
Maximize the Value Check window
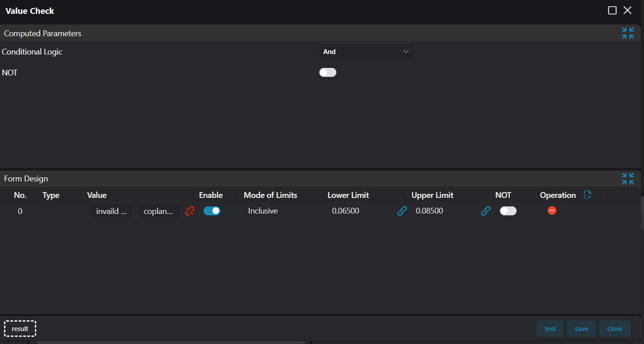coord(612,11)
